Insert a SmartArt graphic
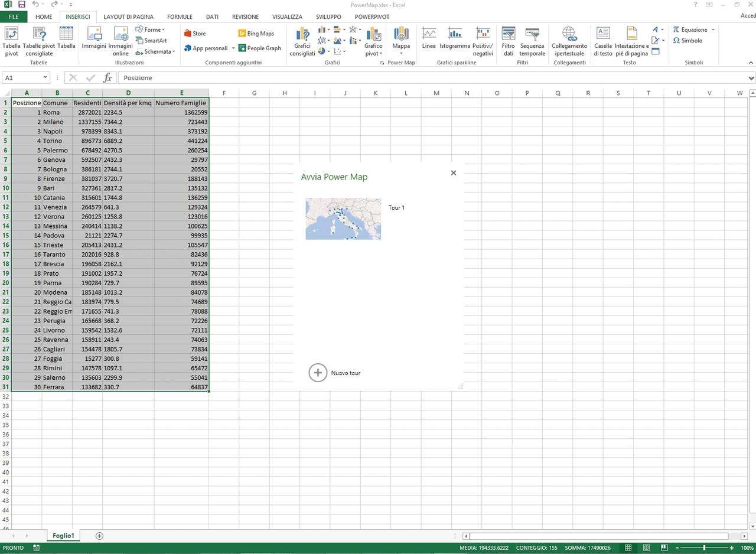 [x=151, y=41]
